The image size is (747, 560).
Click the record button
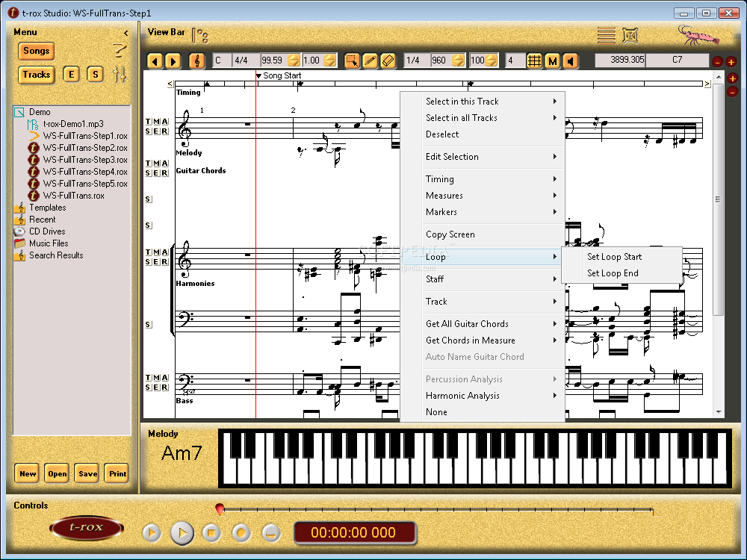pyautogui.click(x=241, y=533)
